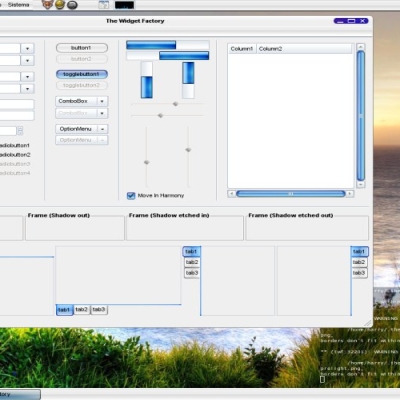Viewport: 400px width, 400px height.
Task: Click the disabled radiobutton3
Action: coord(15,164)
